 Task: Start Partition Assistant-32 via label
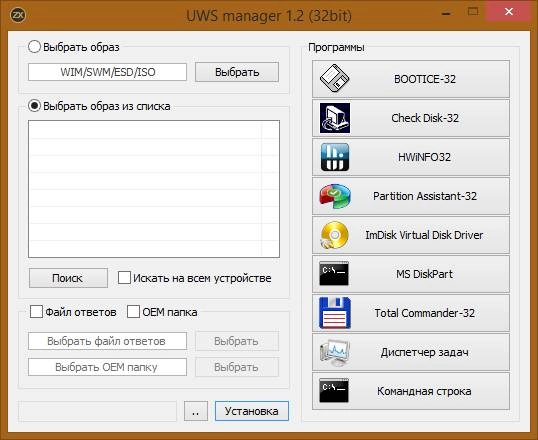pyautogui.click(x=425, y=196)
